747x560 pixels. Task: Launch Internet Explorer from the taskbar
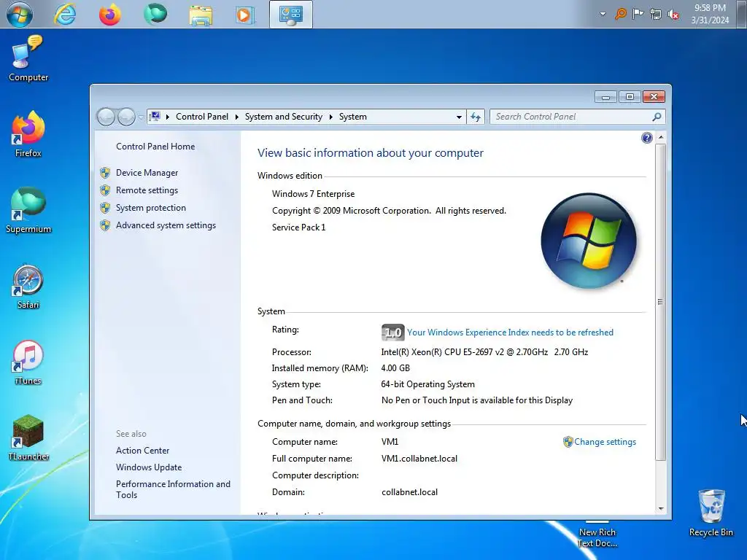point(65,15)
